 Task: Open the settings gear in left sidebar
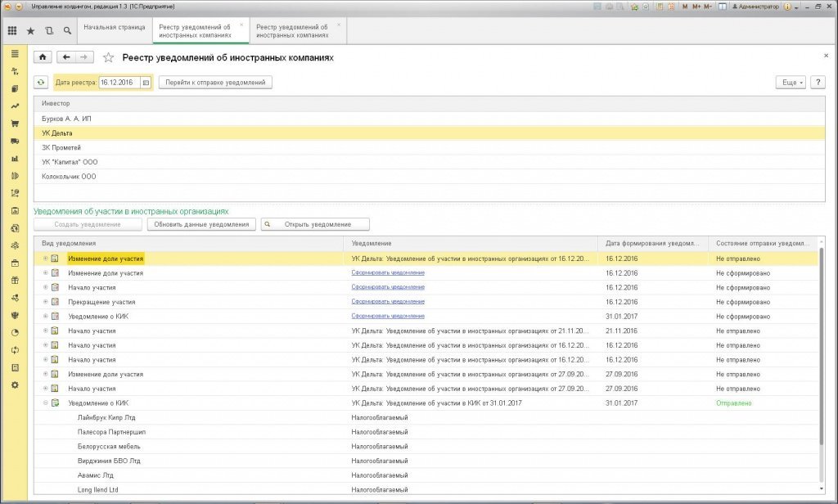pyautogui.click(x=15, y=385)
